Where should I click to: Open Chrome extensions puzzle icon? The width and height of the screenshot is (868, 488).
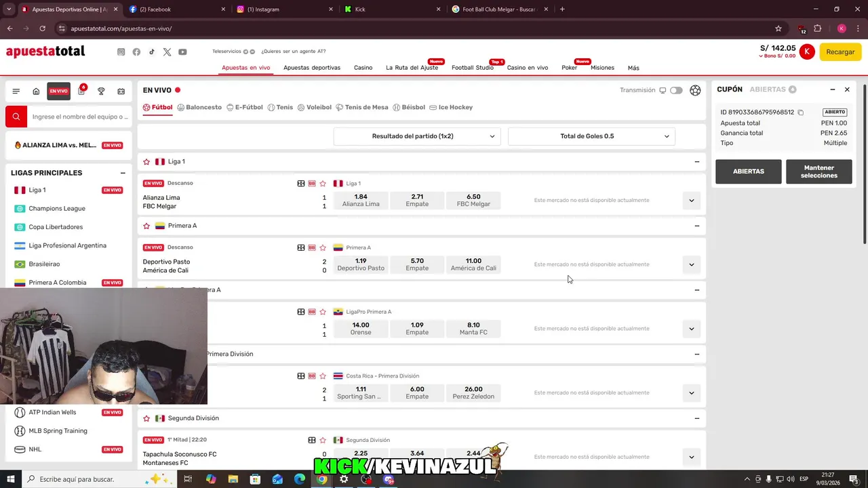pos(817,28)
